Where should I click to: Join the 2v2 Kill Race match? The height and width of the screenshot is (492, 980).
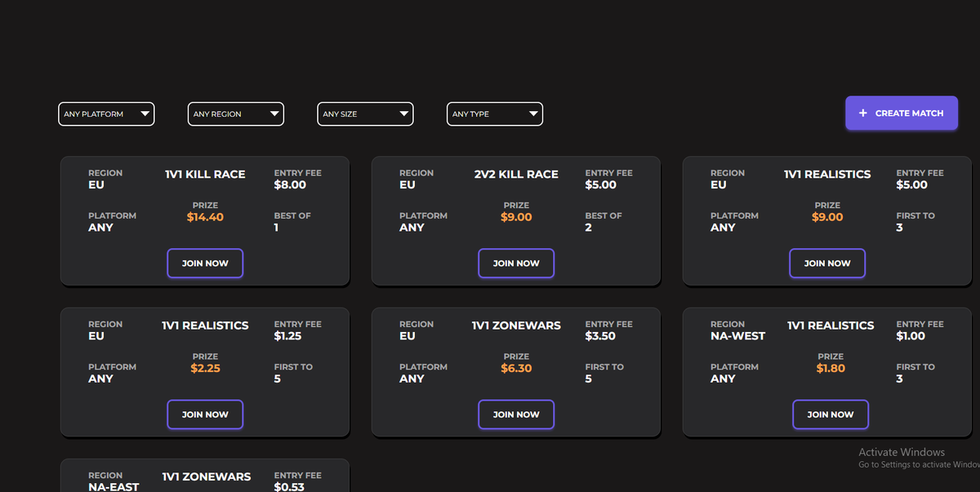(x=516, y=264)
